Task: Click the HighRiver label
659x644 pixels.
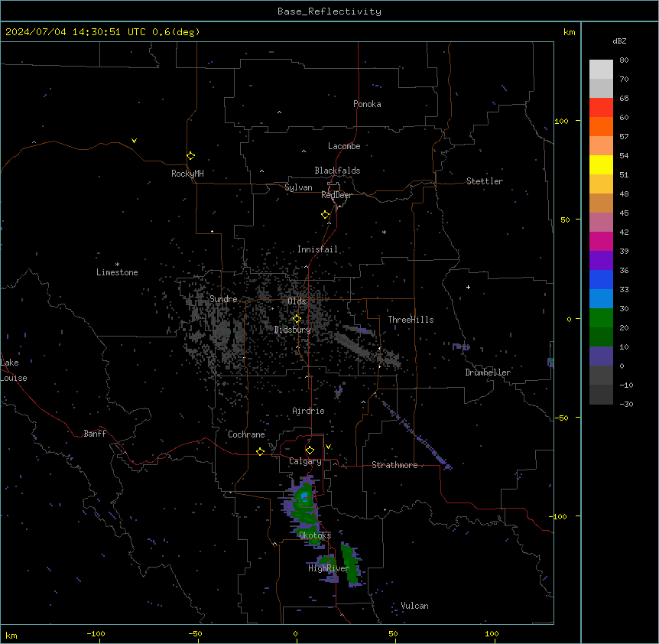Action: (329, 568)
